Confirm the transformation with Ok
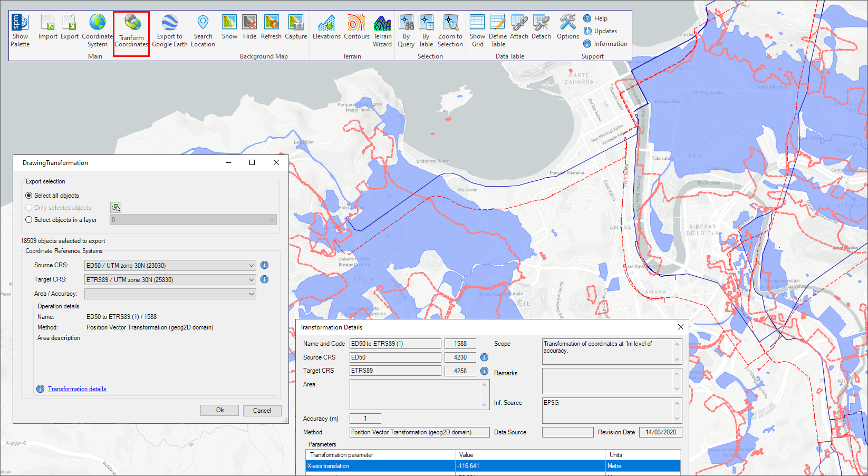This screenshot has height=476, width=868. click(x=220, y=410)
